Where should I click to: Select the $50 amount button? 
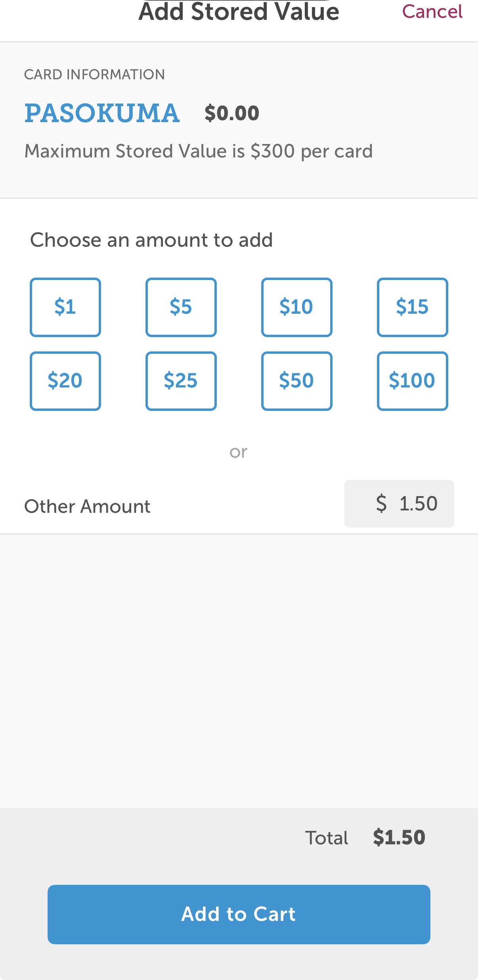(x=296, y=381)
